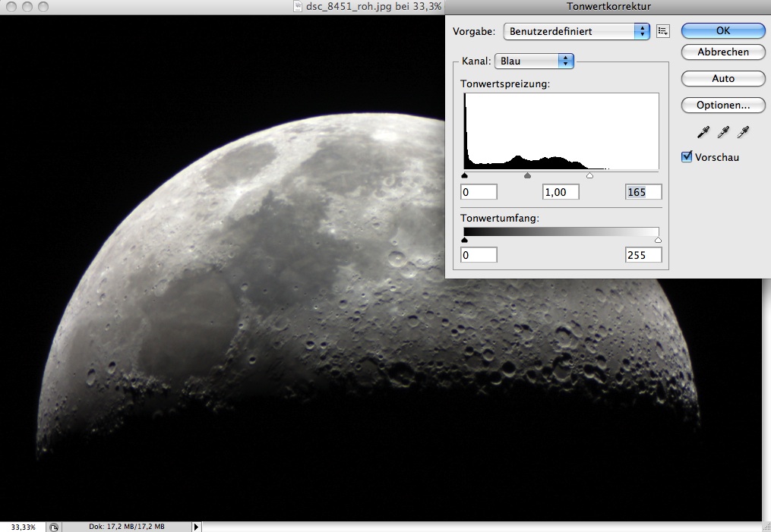
Task: Click the histogram in Tonwertspreizung
Action: [561, 131]
